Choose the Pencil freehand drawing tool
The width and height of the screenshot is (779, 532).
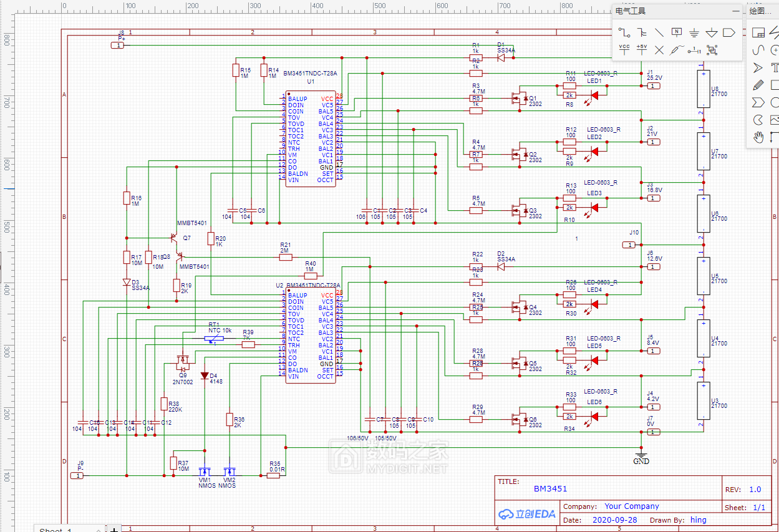[758, 85]
